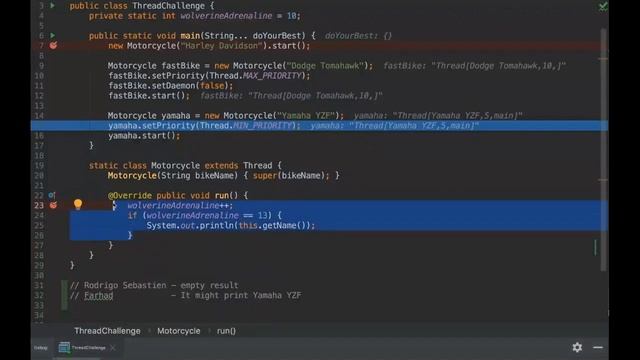This screenshot has width=640, height=360.
Task: Click the Debug tool window label
Action: [41, 348]
